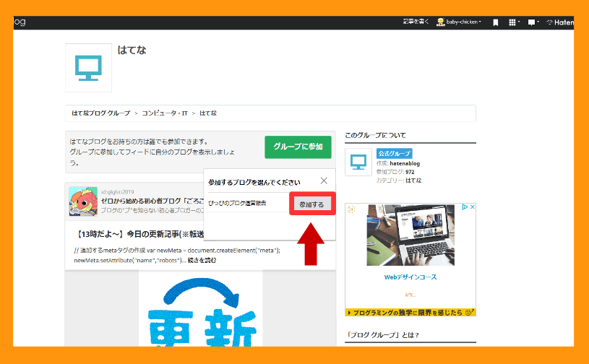Click the 記事を書く link in top bar
This screenshot has width=589, height=364.
coord(416,22)
